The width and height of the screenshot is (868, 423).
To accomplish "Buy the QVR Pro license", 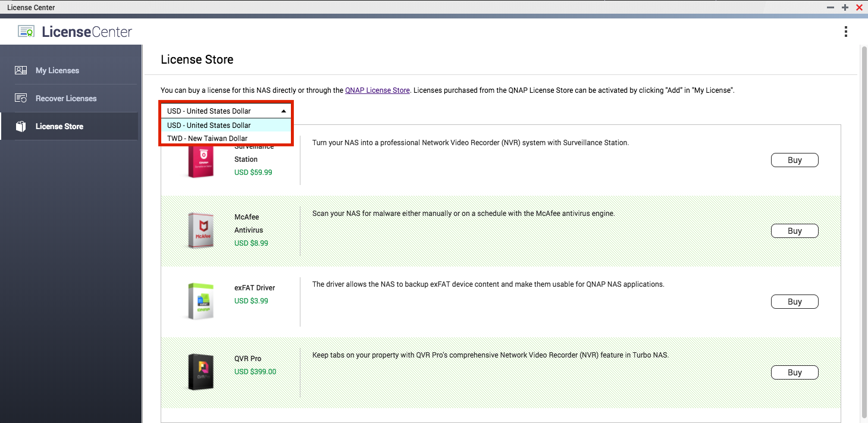I will [x=795, y=372].
